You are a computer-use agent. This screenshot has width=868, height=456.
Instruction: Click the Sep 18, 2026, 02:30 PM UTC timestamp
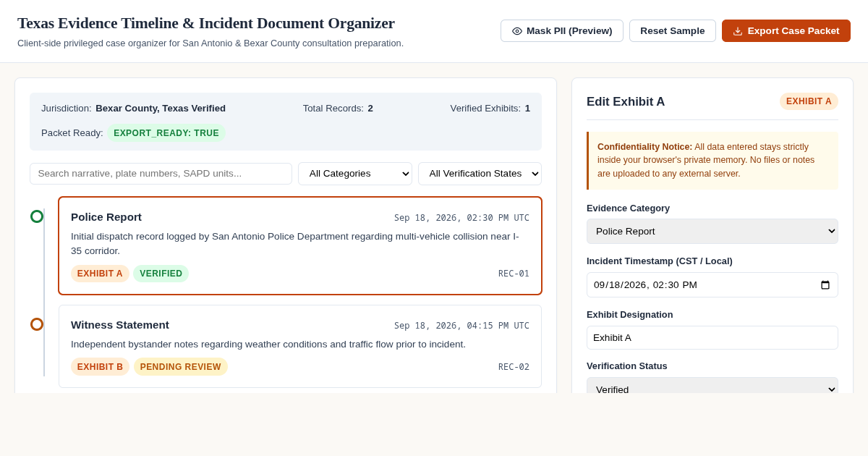click(x=461, y=218)
